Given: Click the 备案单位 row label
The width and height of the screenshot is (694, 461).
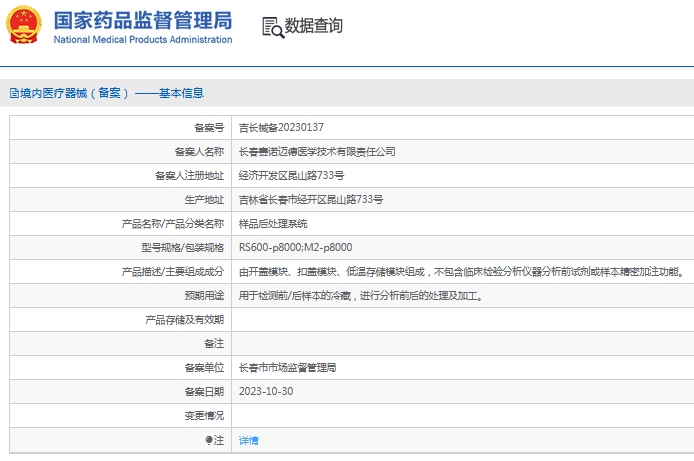Looking at the screenshot, I should 204,368.
